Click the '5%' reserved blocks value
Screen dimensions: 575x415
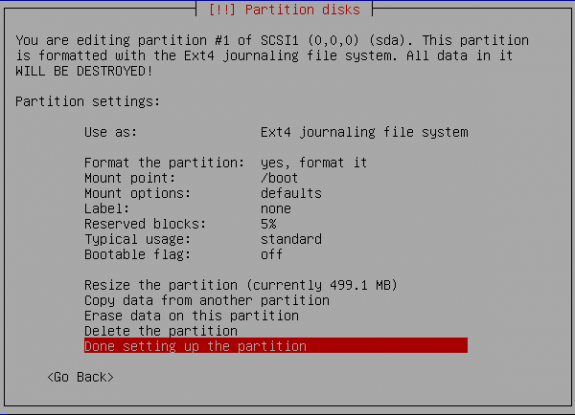coord(268,224)
